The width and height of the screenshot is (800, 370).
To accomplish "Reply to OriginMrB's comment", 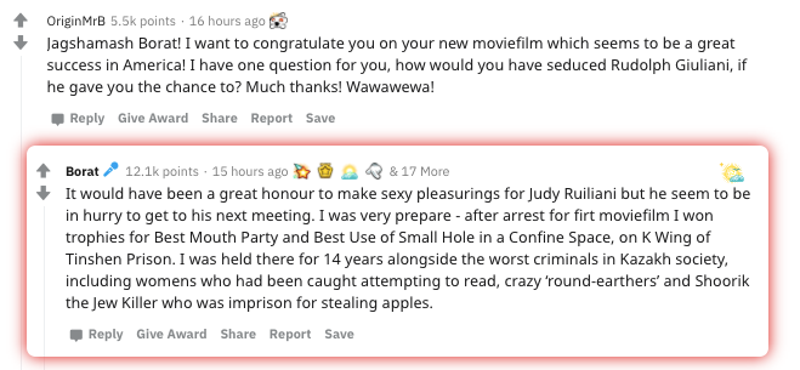I will pyautogui.click(x=78, y=118).
